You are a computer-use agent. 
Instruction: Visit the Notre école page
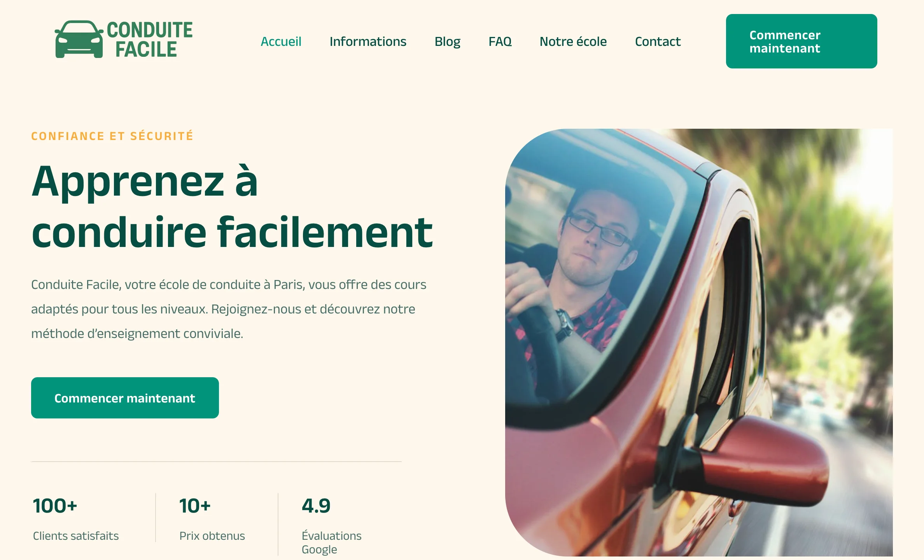pyautogui.click(x=573, y=41)
